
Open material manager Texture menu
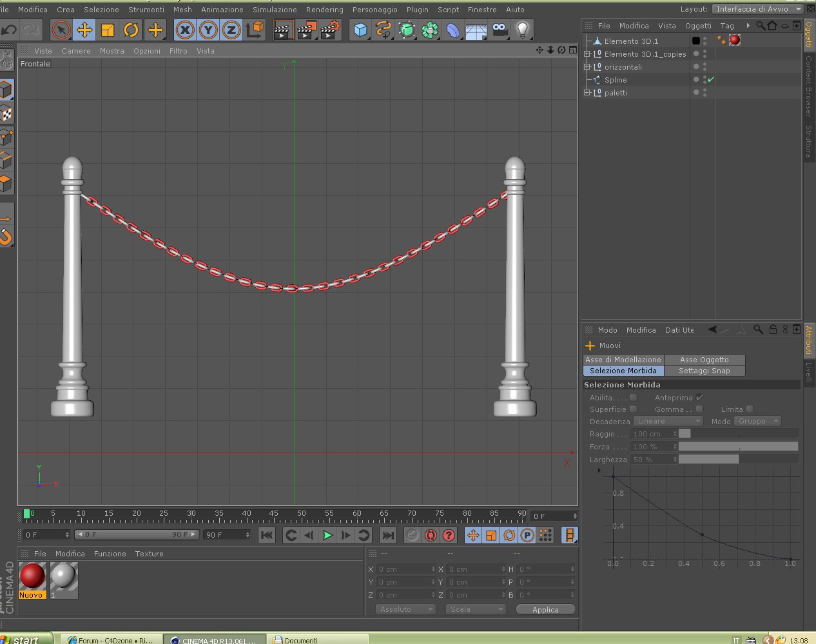150,554
